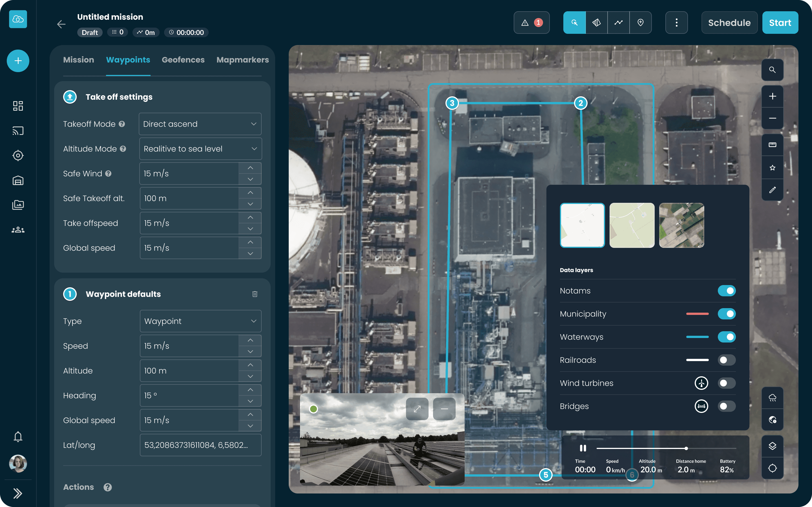Disable the Waterways data layer
Viewport: 812px width, 507px height.
(x=727, y=337)
